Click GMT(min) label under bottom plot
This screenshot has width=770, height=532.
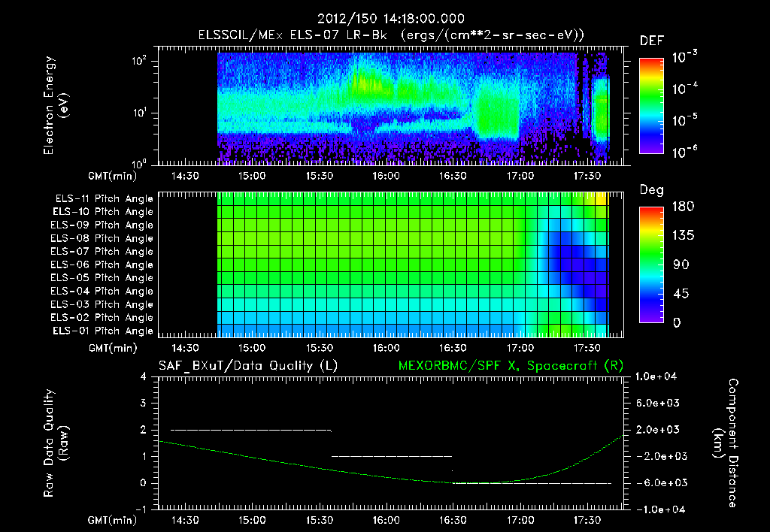[113, 520]
